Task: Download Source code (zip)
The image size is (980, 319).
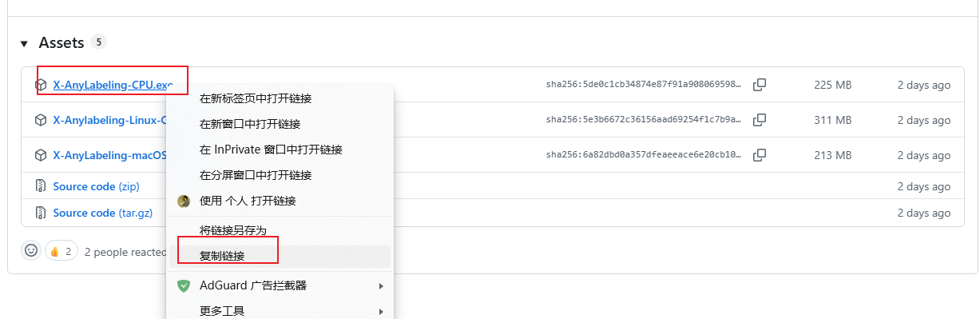Action: pyautogui.click(x=97, y=186)
